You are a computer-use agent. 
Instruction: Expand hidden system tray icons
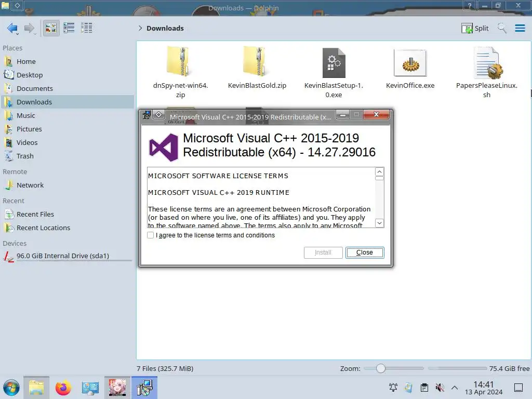click(x=455, y=388)
